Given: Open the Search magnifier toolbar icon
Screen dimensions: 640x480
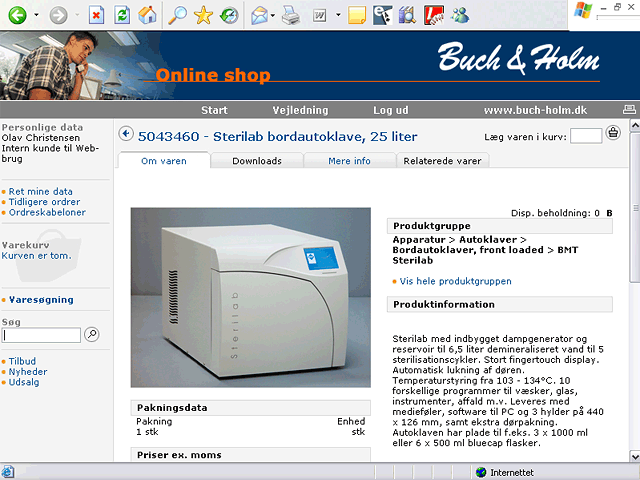Looking at the screenshot, I should coord(178,16).
